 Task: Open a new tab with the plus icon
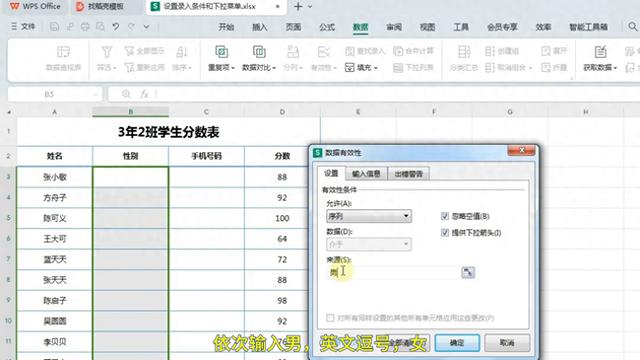298,7
